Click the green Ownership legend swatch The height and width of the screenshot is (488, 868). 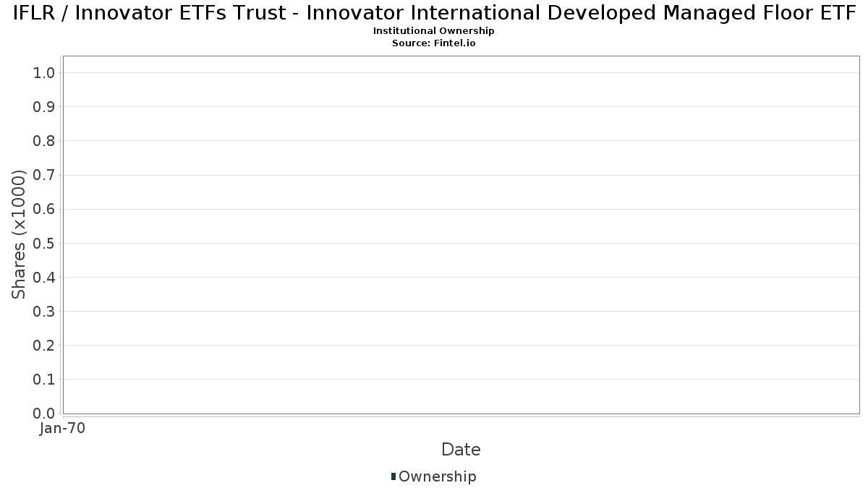[393, 476]
